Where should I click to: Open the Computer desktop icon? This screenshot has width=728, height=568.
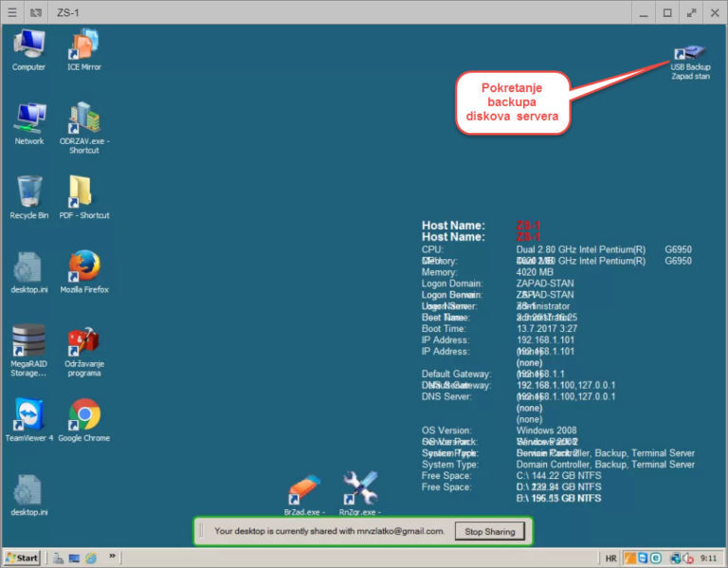tap(28, 45)
